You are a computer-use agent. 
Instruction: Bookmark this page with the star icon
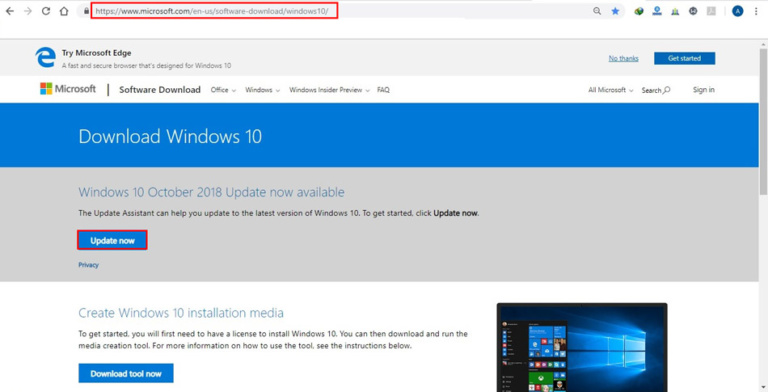[x=615, y=11]
